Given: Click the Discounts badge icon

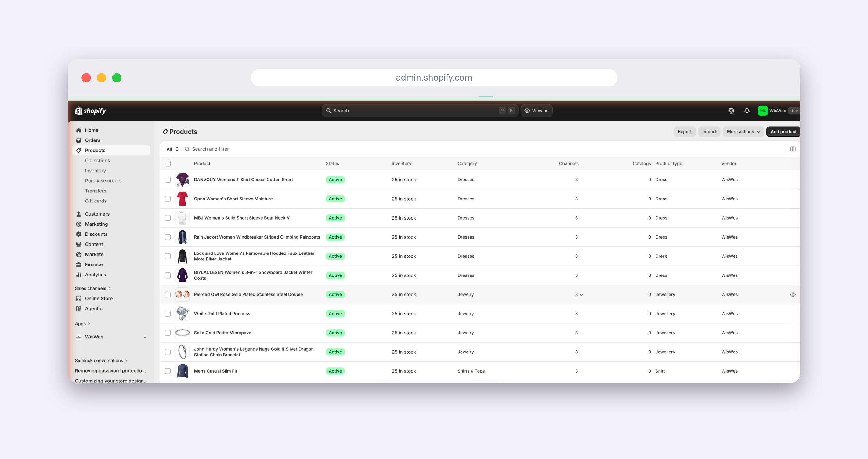Looking at the screenshot, I should click(78, 234).
